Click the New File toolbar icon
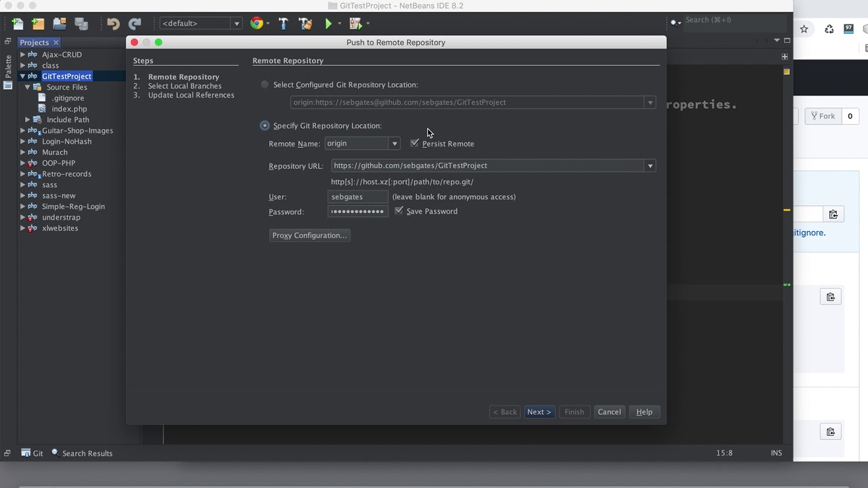This screenshot has width=868, height=488. [17, 24]
